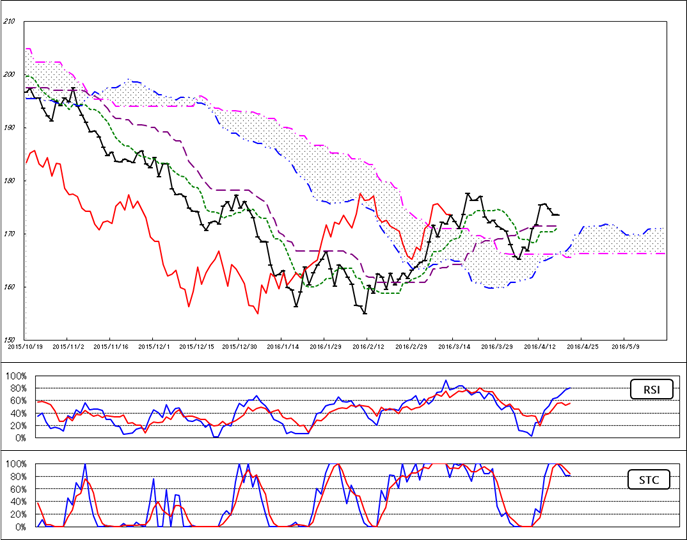The image size is (687, 540).
Task: Select the 2015/10/19 date axis label
Action: tap(24, 347)
